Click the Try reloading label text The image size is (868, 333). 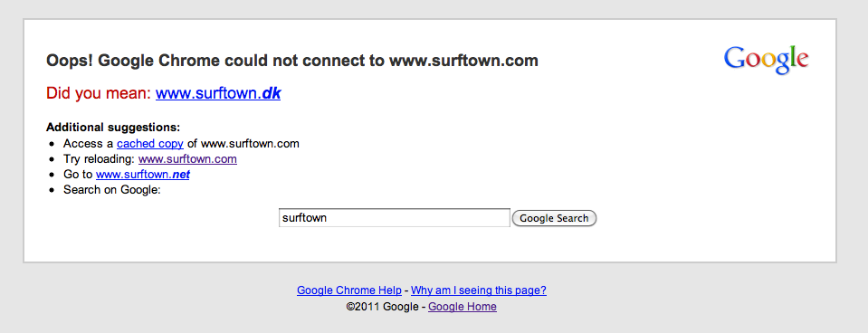99,159
